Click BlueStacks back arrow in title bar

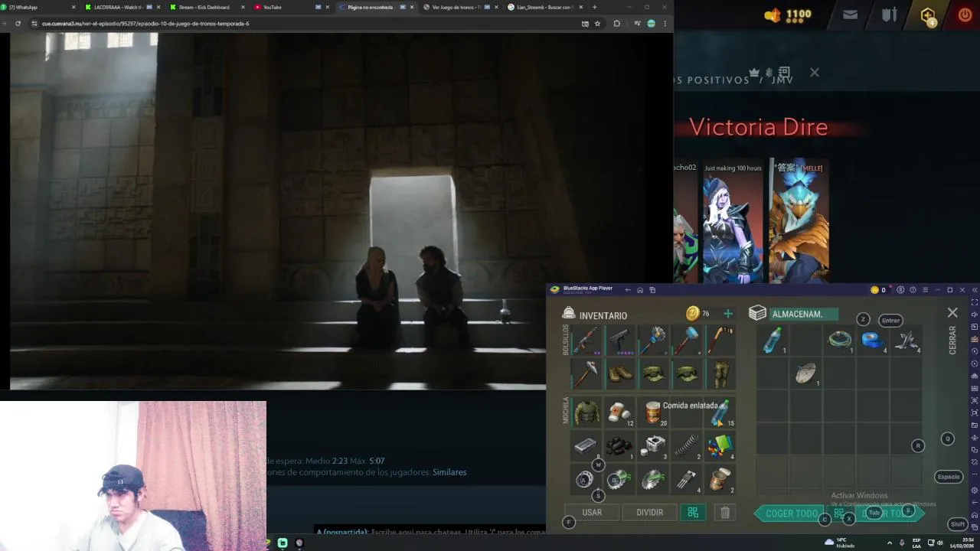(x=628, y=290)
